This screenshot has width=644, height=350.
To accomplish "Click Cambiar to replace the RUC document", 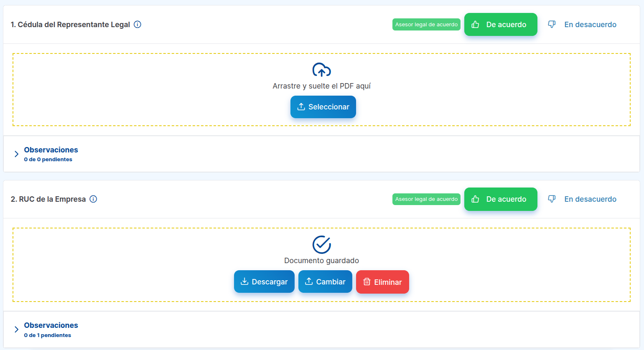I will pyautogui.click(x=325, y=282).
